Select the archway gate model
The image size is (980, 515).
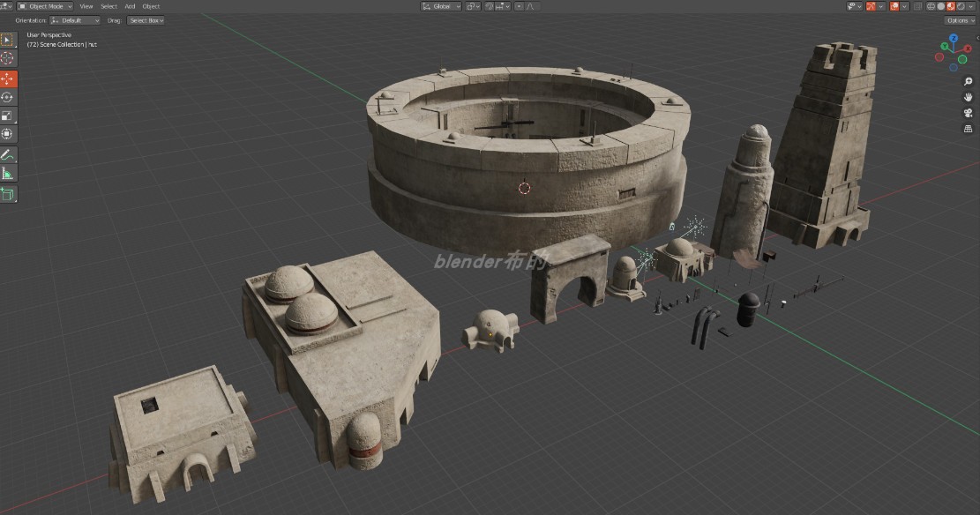tap(569, 279)
